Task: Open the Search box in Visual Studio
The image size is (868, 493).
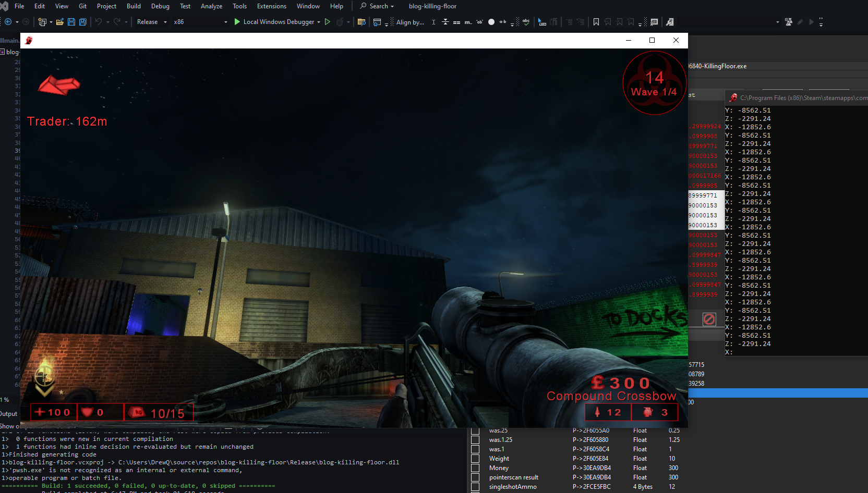Action: click(x=377, y=6)
